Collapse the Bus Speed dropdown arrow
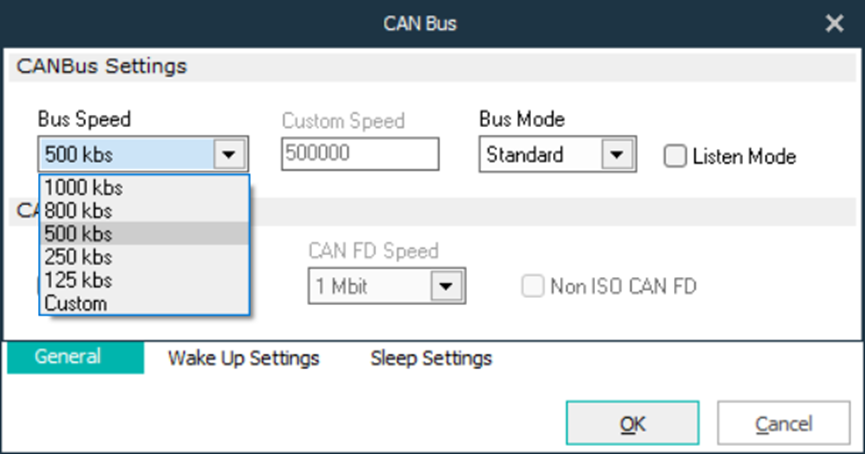865x454 pixels. (x=230, y=155)
